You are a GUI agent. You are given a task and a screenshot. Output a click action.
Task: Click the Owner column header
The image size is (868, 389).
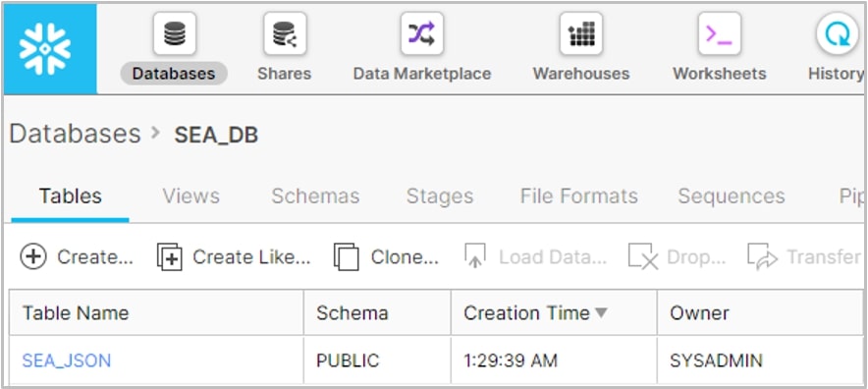(x=699, y=313)
